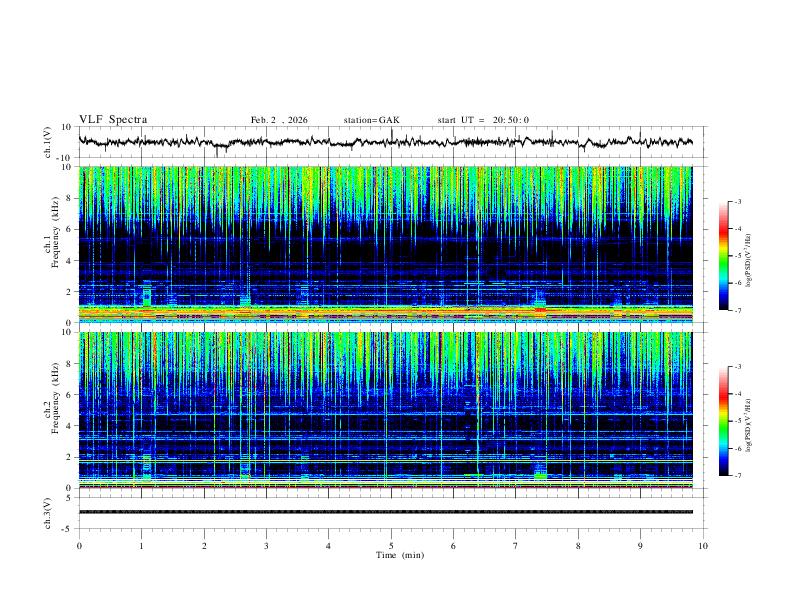Click the "-3" tick on ch.1 color bar
The width and height of the screenshot is (792, 612).
click(x=737, y=201)
